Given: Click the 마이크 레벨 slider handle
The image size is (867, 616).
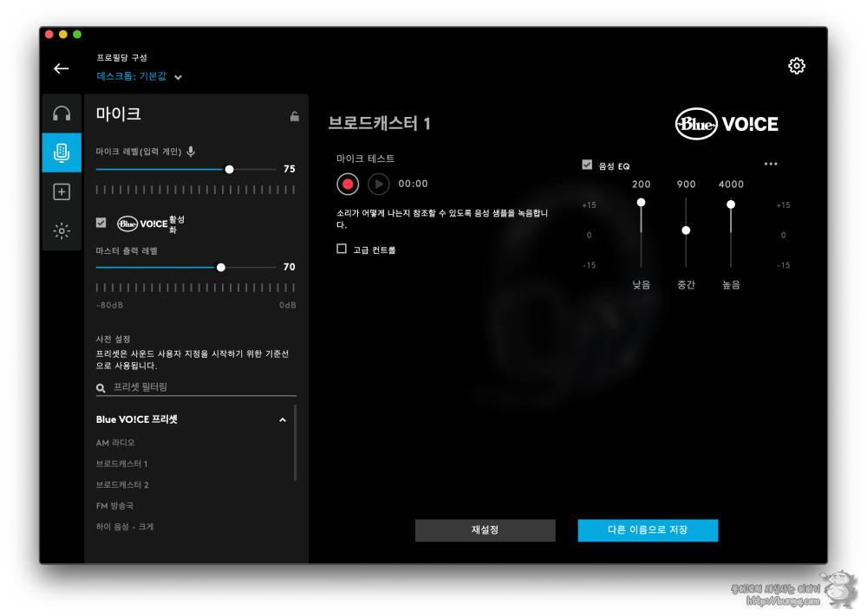Looking at the screenshot, I should (230, 170).
